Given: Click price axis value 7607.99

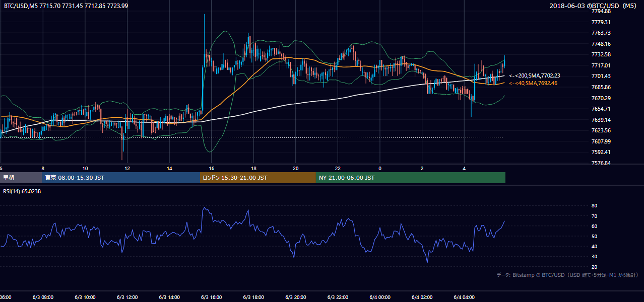Looking at the screenshot, I should [601, 141].
